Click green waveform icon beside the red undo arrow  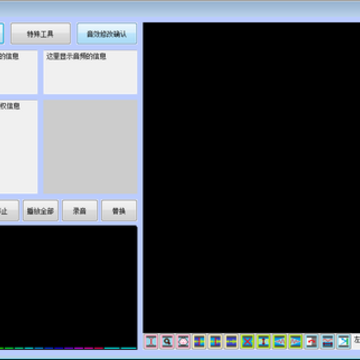click(x=295, y=342)
